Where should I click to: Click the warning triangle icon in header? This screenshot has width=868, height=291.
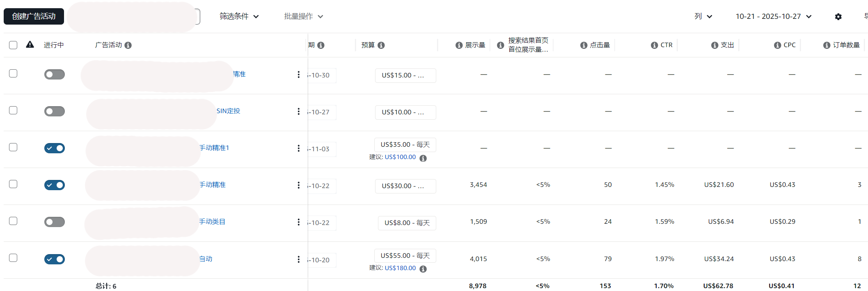click(x=30, y=45)
